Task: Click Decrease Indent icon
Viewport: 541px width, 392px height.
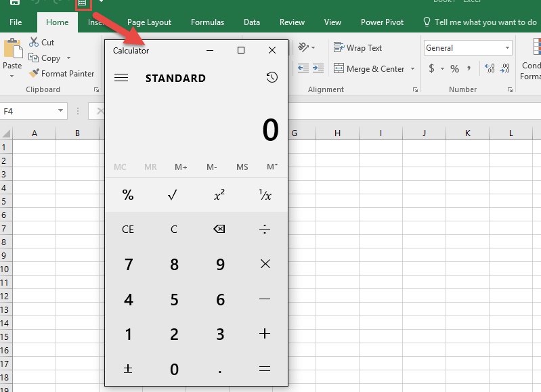Action: click(x=303, y=68)
